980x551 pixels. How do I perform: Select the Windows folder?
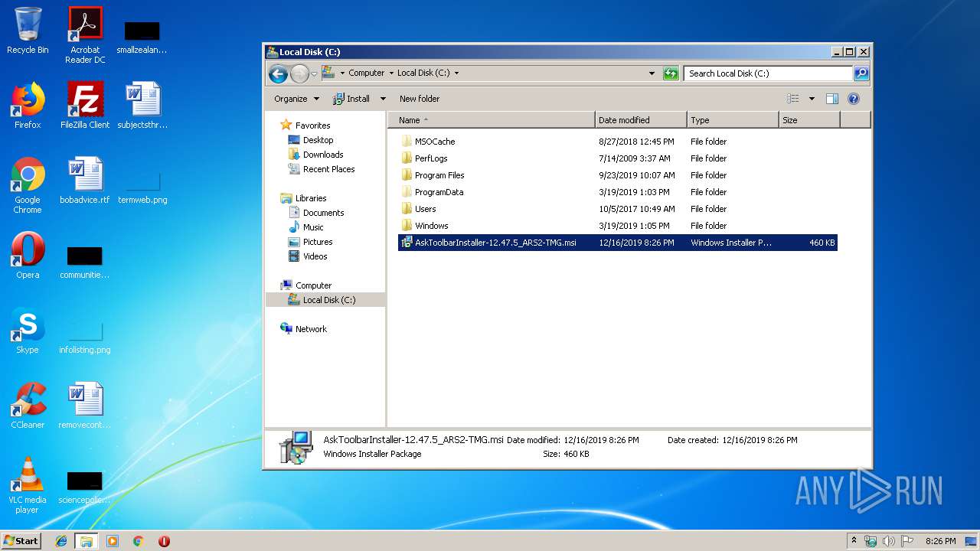pyautogui.click(x=431, y=226)
